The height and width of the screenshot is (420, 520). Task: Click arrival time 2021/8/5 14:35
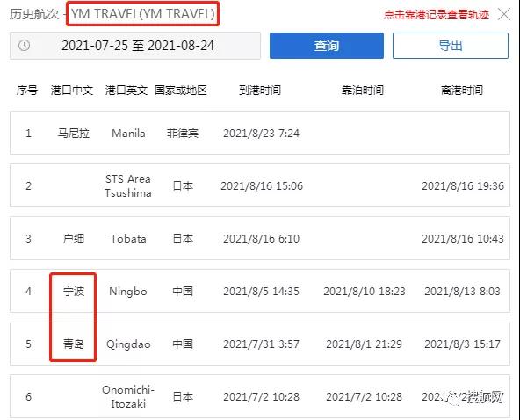click(x=262, y=292)
